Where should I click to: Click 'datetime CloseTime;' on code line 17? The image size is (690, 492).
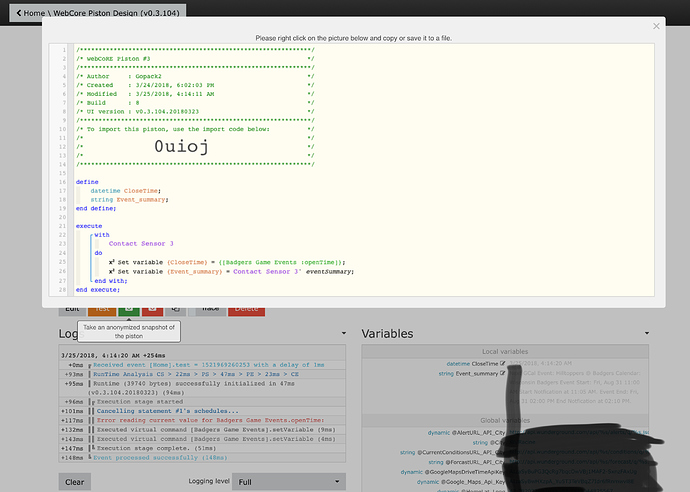coord(125,191)
